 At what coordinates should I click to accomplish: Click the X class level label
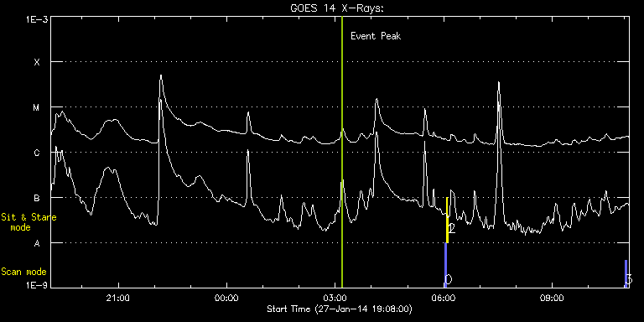(x=37, y=62)
